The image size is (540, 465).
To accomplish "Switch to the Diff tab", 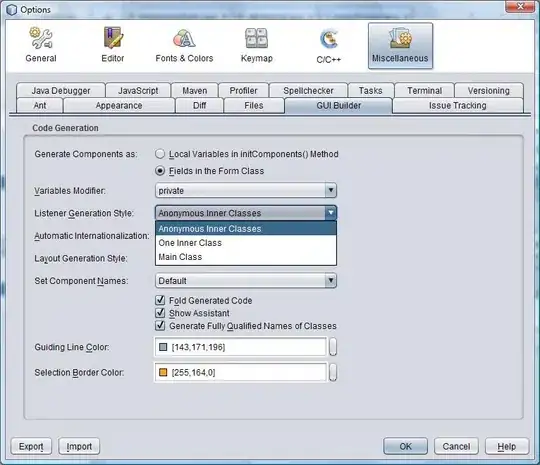I will point(199,105).
